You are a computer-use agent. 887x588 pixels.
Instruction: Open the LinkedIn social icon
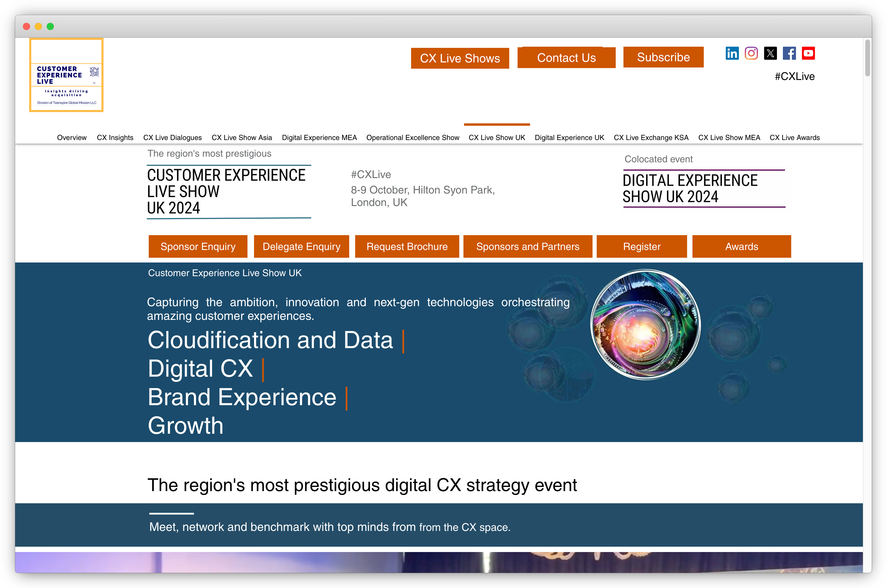pos(732,53)
